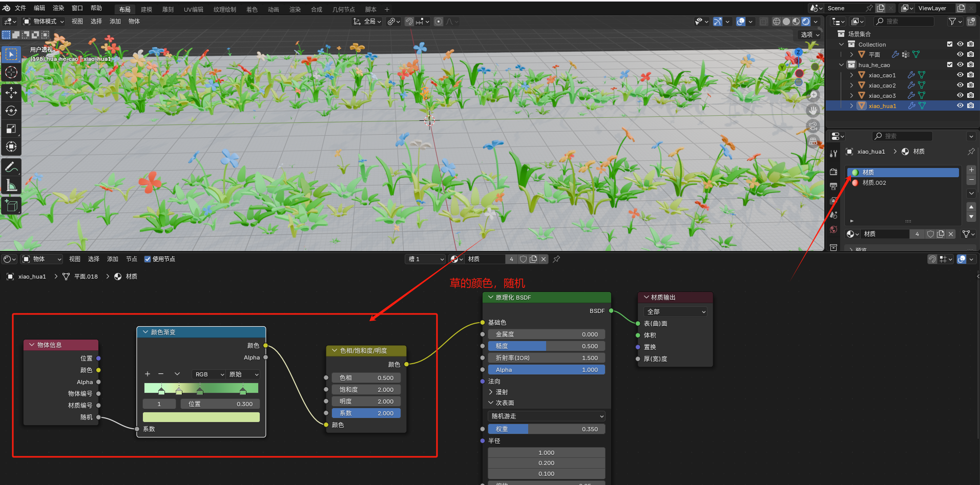Image resolution: width=980 pixels, height=485 pixels.
Task: Hide 平面 object in viewport
Action: (961, 55)
